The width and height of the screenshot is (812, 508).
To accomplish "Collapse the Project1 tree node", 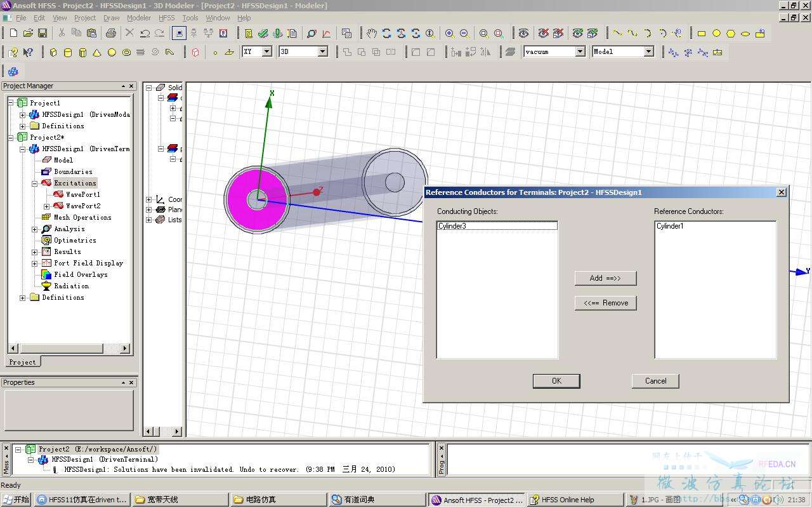I will click(x=11, y=103).
